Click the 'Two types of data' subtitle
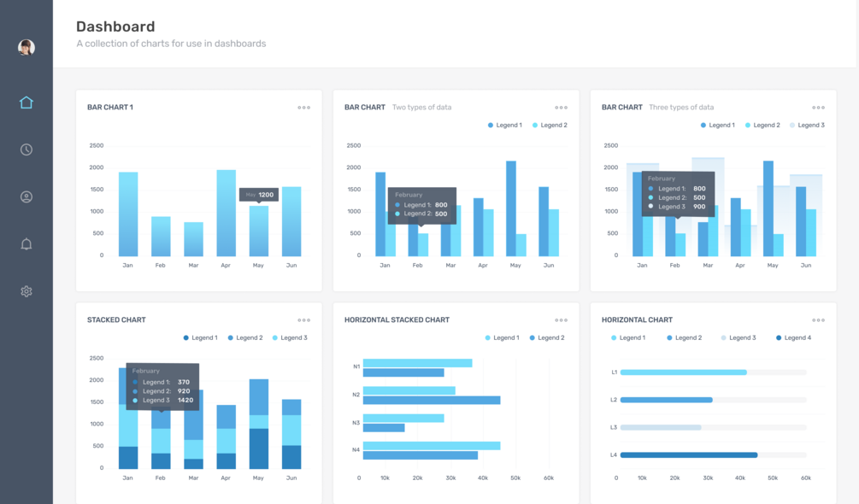The width and height of the screenshot is (859, 504). click(x=422, y=108)
